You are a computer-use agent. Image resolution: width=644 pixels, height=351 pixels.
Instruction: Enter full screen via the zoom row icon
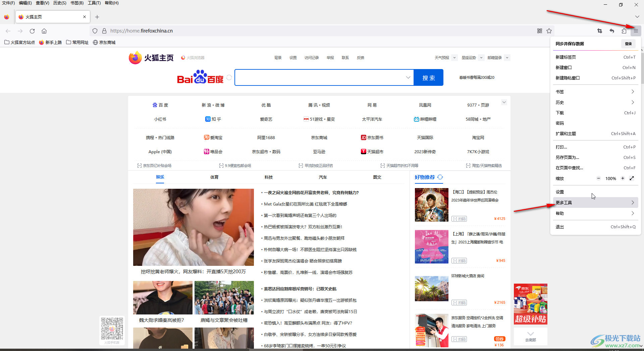point(632,178)
